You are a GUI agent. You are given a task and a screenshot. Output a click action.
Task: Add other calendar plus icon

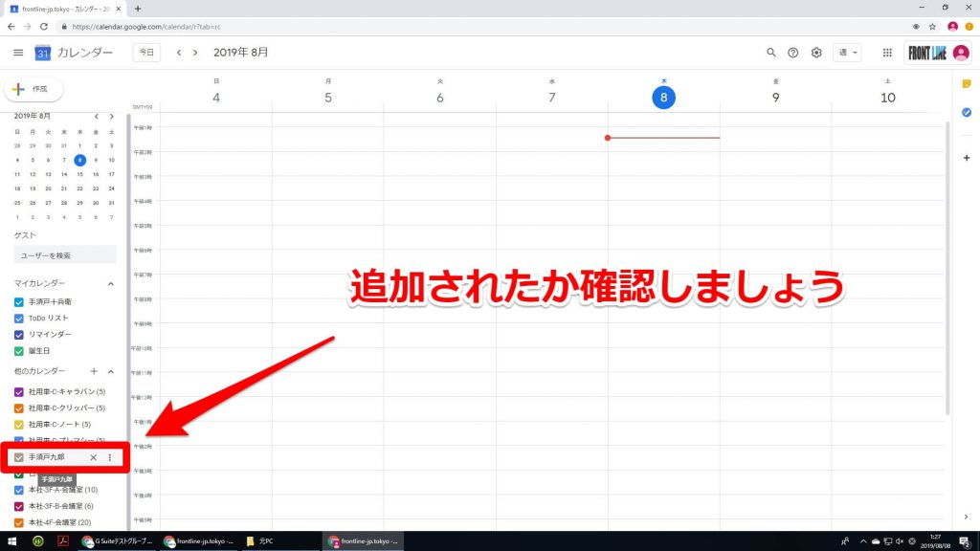click(x=94, y=371)
